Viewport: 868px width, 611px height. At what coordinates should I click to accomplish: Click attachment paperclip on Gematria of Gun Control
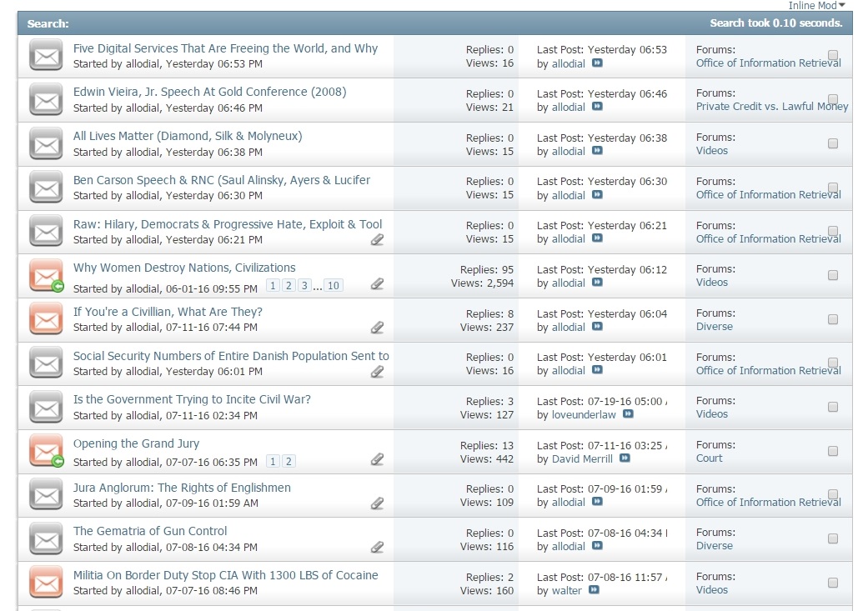coord(377,548)
